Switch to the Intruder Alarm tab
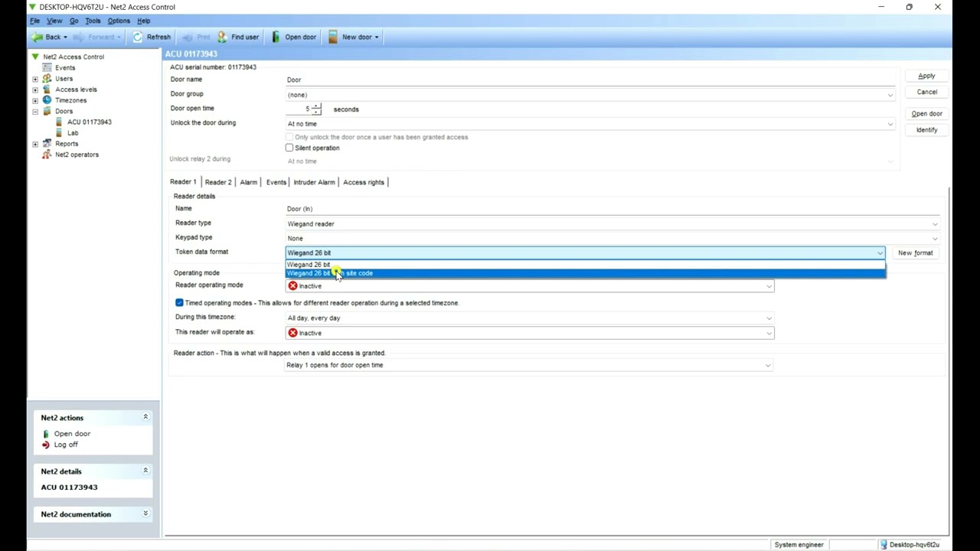980x551 pixels. coord(315,182)
